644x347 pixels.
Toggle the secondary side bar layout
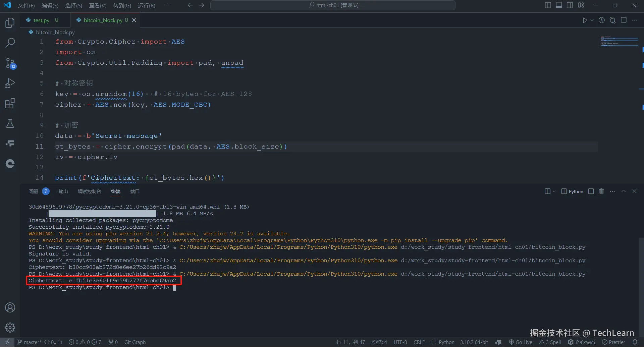coord(570,5)
